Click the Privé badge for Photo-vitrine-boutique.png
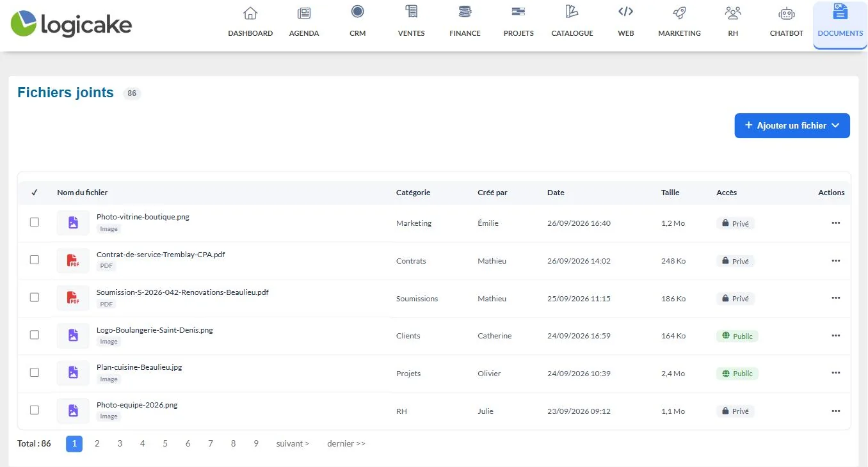Viewport: 868px width, 467px height. pyautogui.click(x=735, y=224)
